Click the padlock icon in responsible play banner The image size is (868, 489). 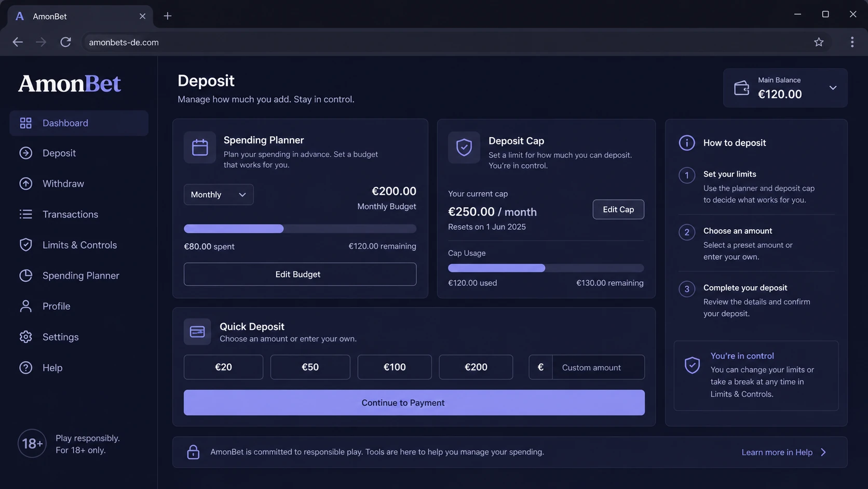click(193, 452)
